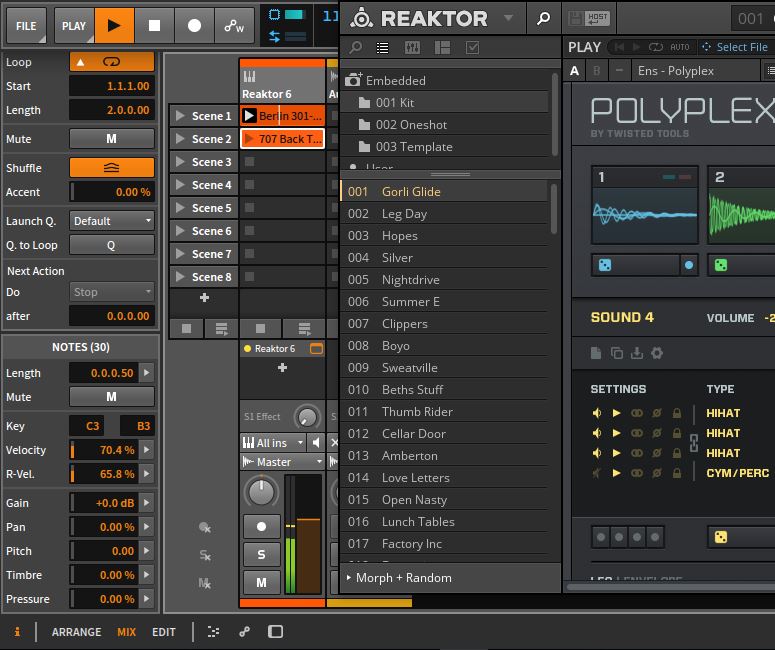775x650 pixels.
Task: Toggle the clip Mute M button
Action: point(112,139)
